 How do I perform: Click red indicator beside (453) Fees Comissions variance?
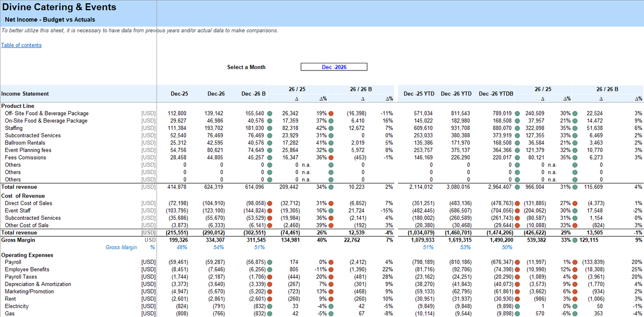coord(331,157)
